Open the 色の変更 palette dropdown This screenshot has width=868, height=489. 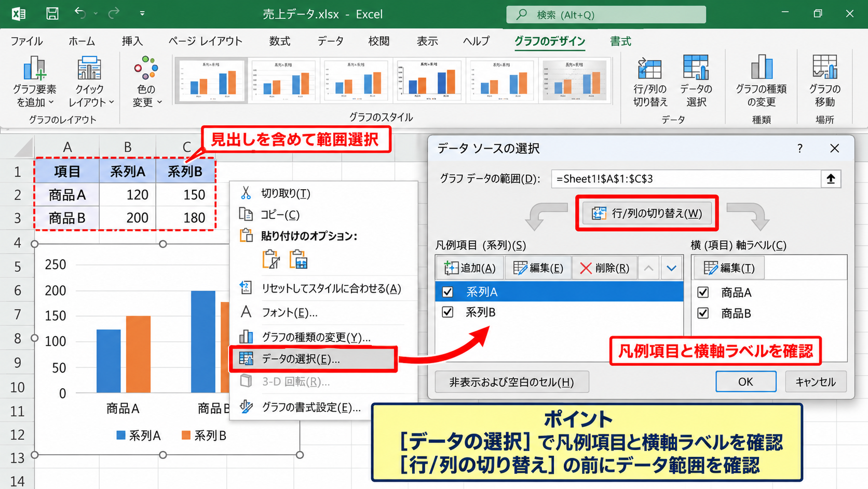(x=147, y=82)
